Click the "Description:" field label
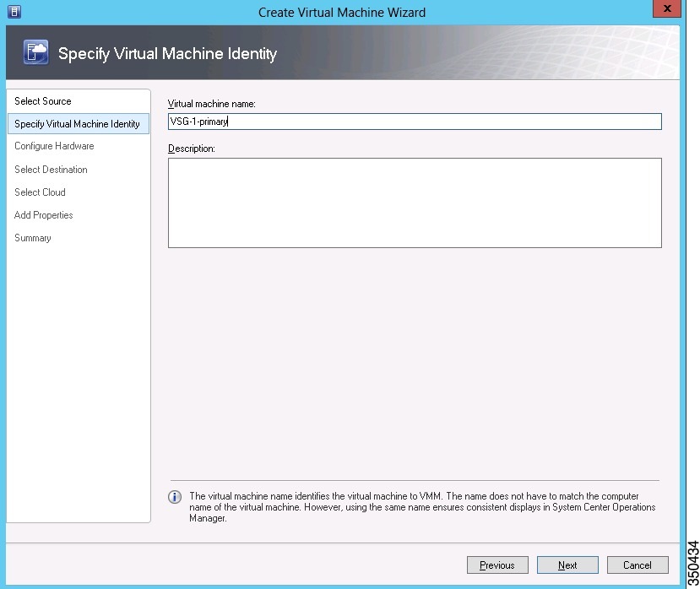 (x=192, y=149)
